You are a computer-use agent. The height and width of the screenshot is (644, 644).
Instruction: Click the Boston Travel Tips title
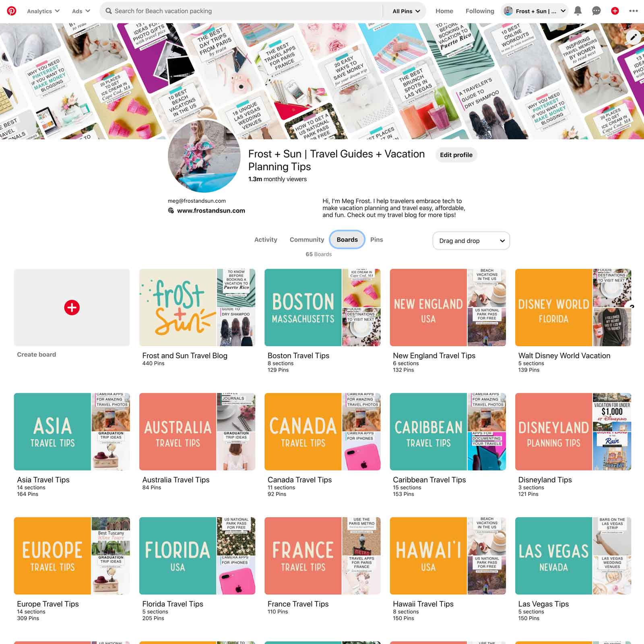pyautogui.click(x=298, y=355)
